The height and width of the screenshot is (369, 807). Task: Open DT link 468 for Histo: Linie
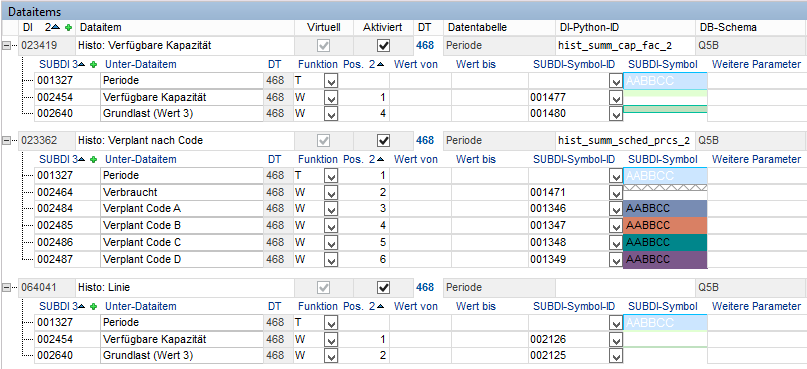click(x=425, y=287)
